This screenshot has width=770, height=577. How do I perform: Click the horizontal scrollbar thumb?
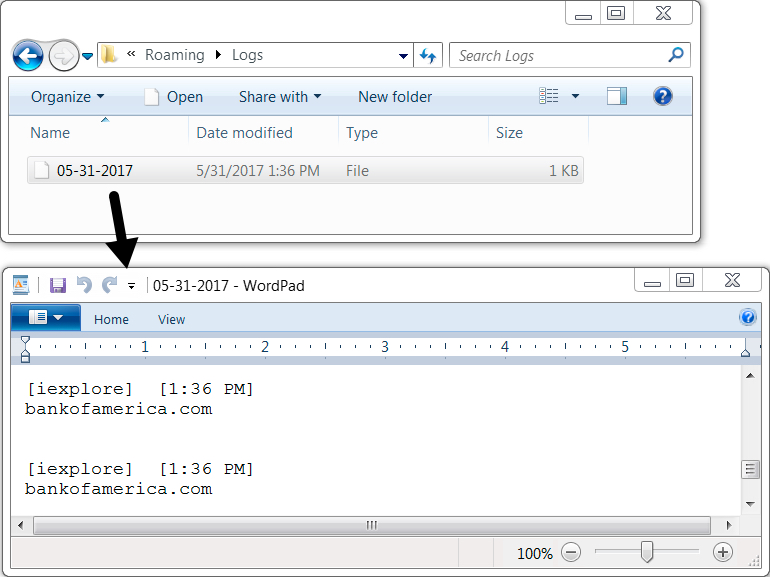pos(372,525)
